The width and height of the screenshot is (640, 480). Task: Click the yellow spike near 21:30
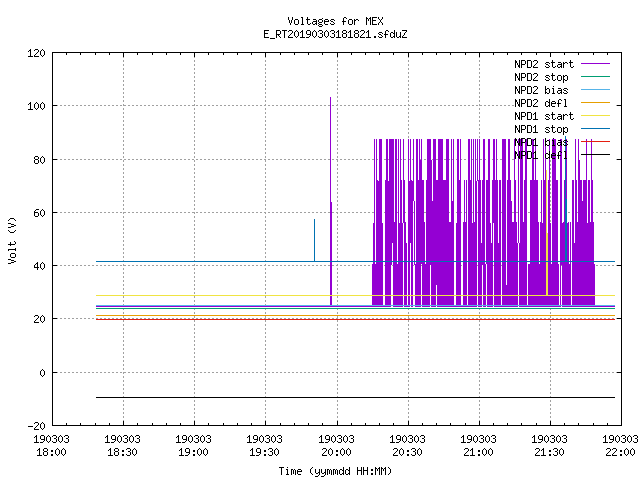click(547, 233)
